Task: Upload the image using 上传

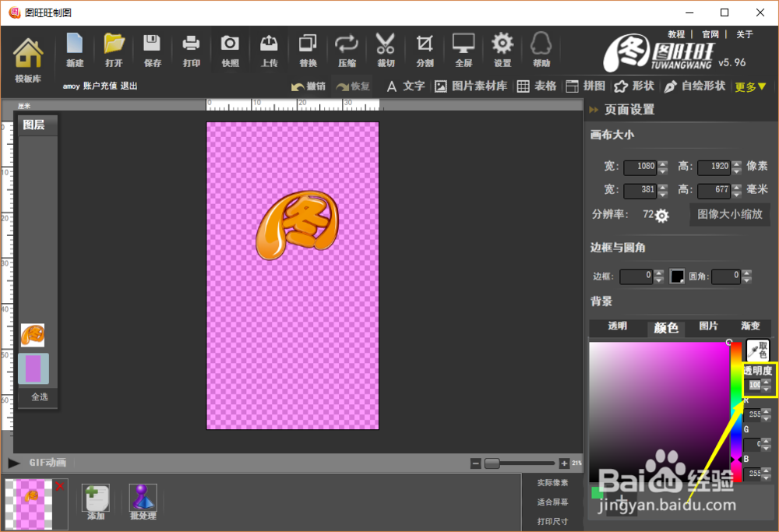Action: coord(269,50)
